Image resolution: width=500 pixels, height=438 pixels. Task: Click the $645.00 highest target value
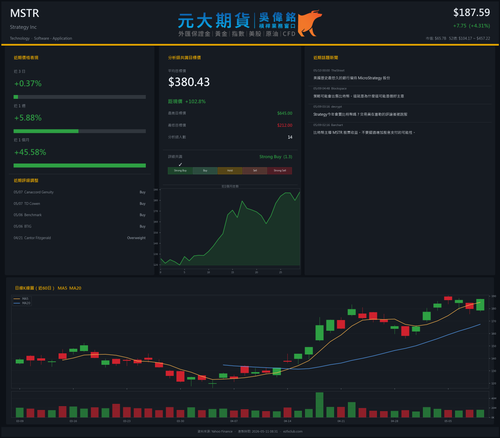pos(285,113)
